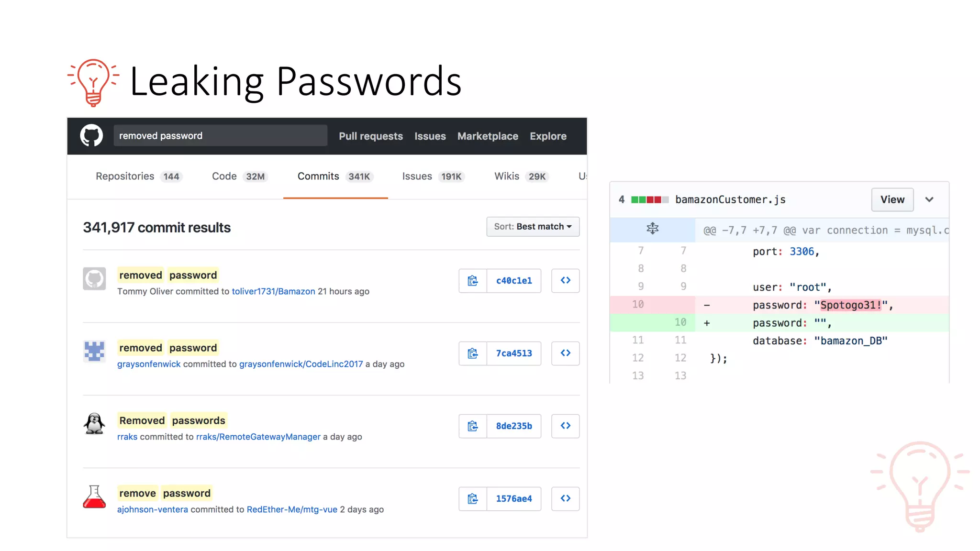The height and width of the screenshot is (551, 980).
Task: Go to Marketplace
Action: (488, 136)
